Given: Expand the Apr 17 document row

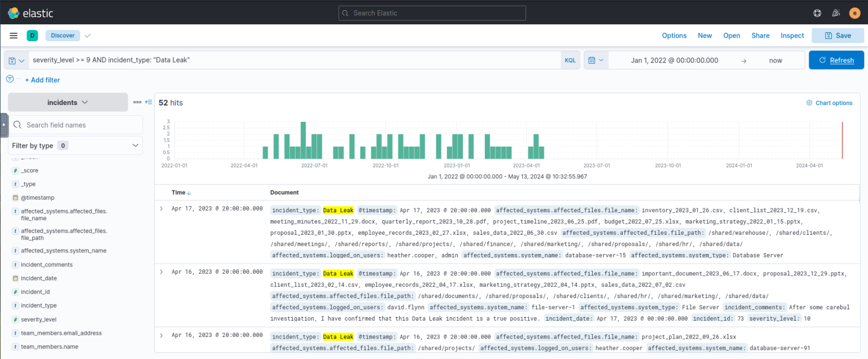Looking at the screenshot, I should 161,208.
